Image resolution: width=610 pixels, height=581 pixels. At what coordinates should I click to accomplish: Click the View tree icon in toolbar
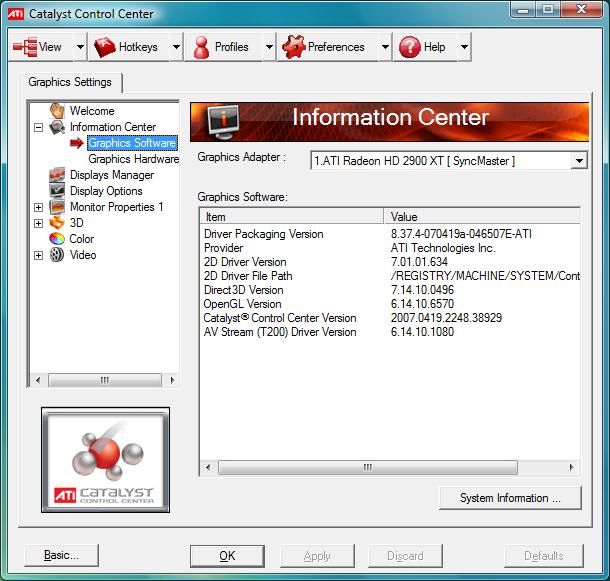pyautogui.click(x=25, y=47)
